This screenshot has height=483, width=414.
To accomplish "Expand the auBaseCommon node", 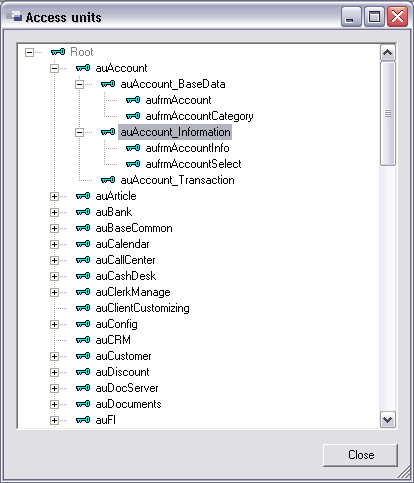I will tap(54, 228).
